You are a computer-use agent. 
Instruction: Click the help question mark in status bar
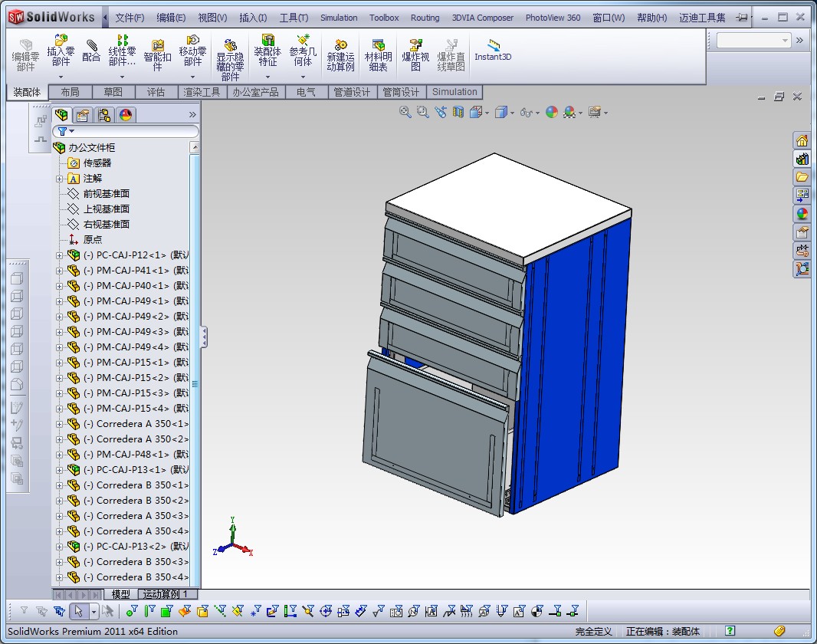[730, 631]
